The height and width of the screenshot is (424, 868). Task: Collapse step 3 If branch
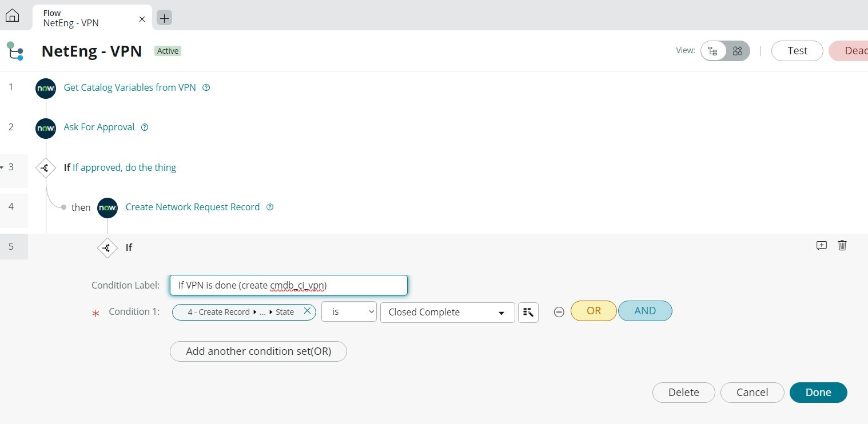2,167
